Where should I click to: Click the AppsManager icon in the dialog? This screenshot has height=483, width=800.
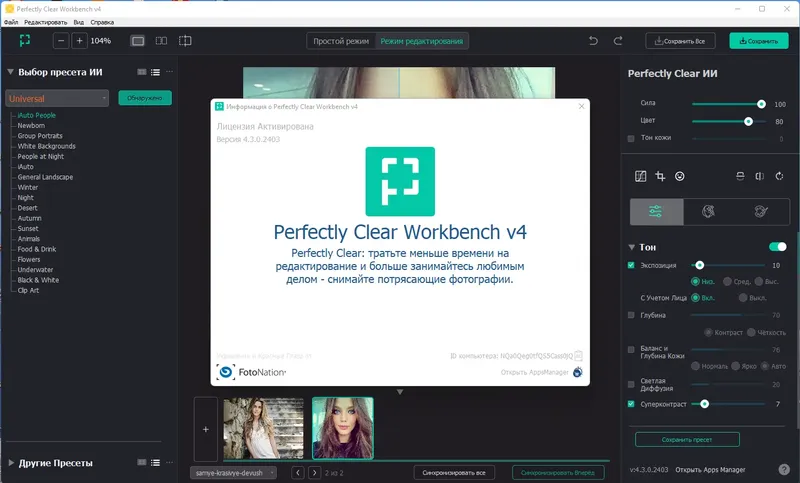pyautogui.click(x=578, y=372)
